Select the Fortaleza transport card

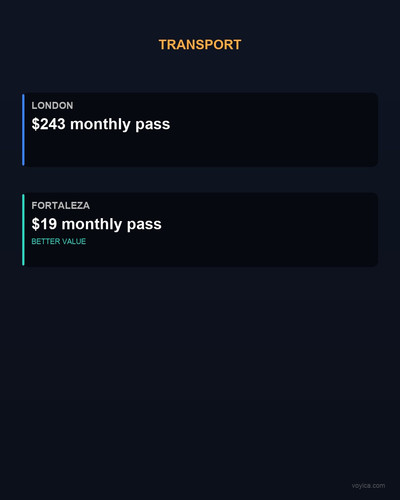200,230
